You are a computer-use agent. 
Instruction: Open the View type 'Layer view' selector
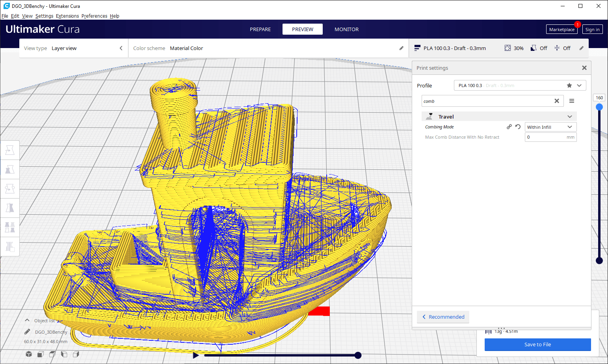point(73,48)
